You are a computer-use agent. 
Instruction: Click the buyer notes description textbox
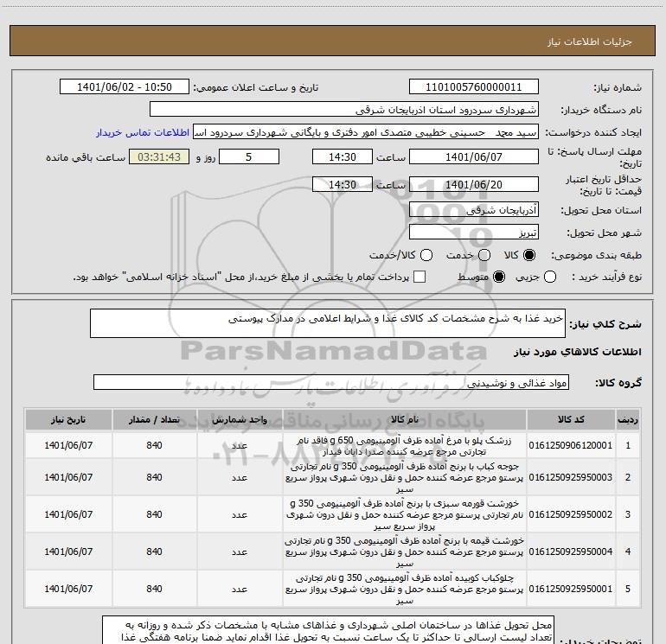click(328, 630)
